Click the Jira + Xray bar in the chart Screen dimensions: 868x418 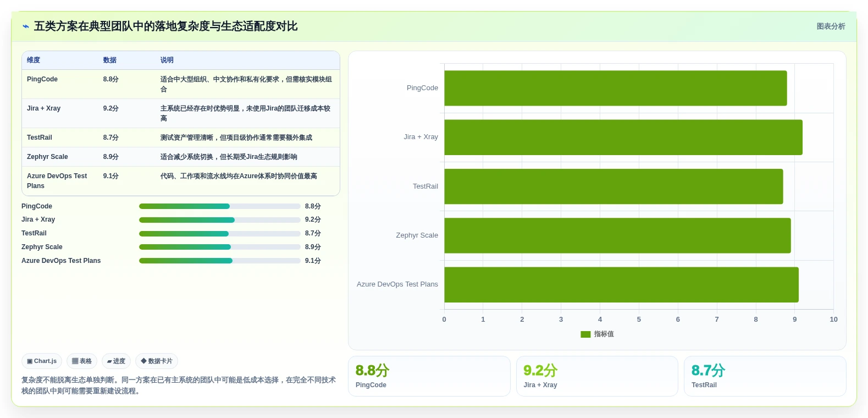pos(623,137)
